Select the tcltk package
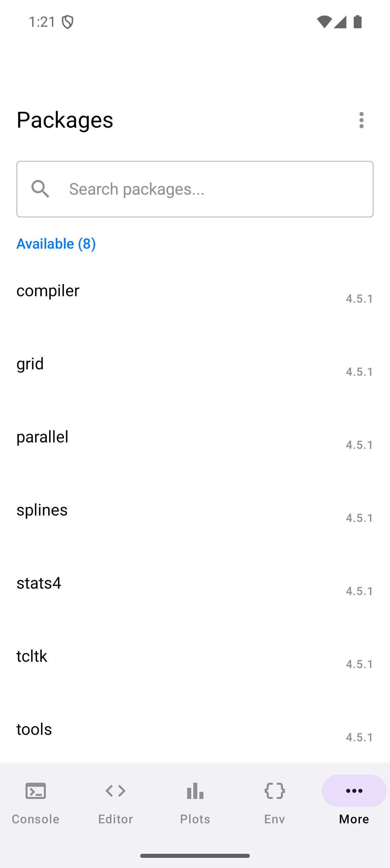This screenshot has height=868, width=390. pos(32,656)
